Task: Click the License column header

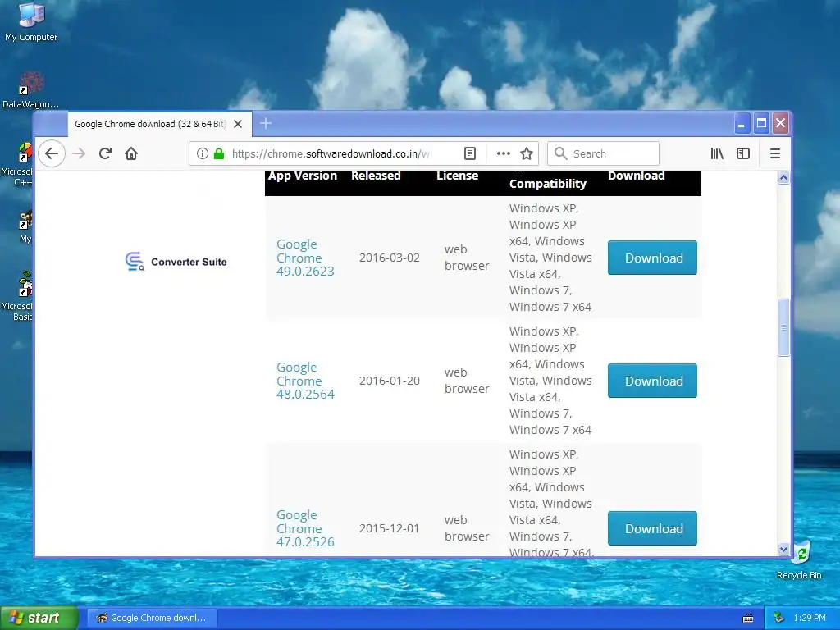Action: click(457, 176)
